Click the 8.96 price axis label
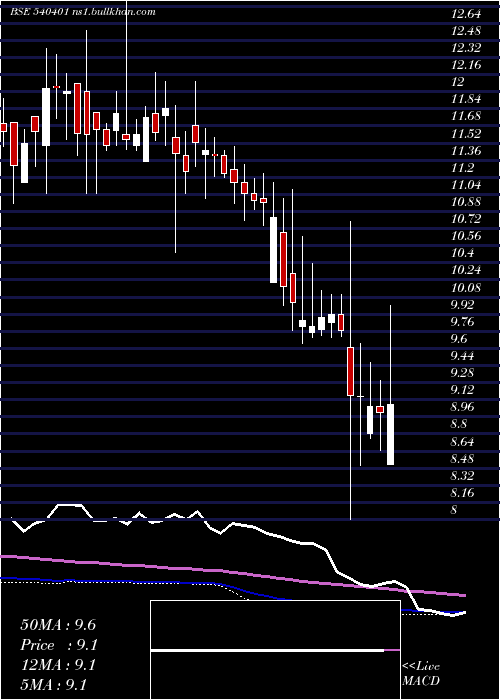 463,407
